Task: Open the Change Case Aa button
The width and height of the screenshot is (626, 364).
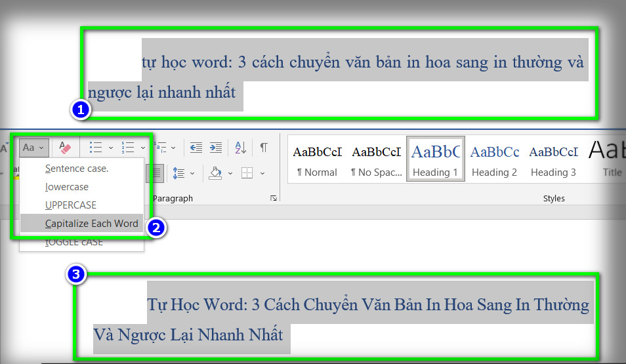Action: (x=34, y=148)
